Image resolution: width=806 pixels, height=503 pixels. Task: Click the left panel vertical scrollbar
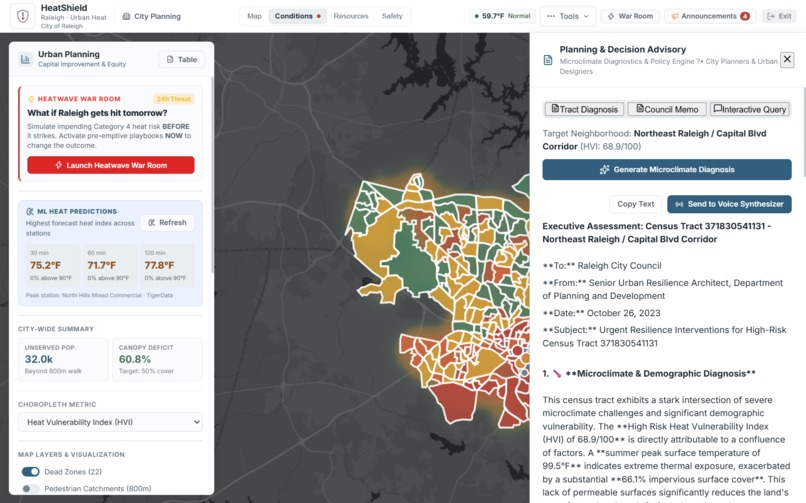click(212, 175)
